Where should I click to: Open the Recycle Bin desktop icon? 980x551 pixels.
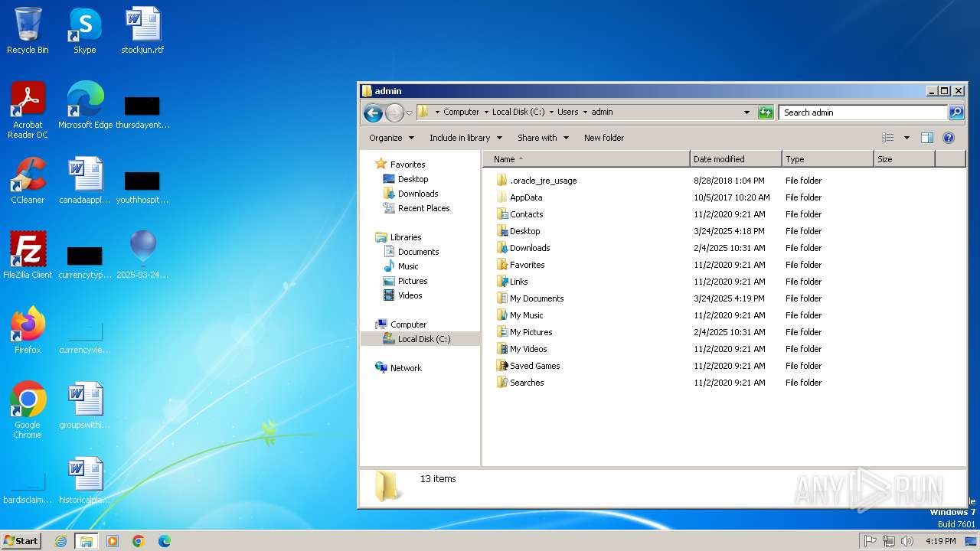(x=28, y=31)
